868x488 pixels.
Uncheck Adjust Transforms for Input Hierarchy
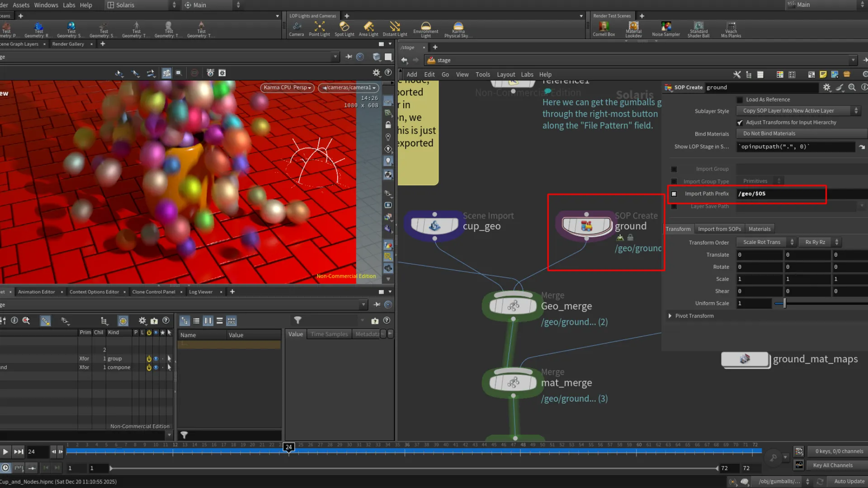(740, 122)
